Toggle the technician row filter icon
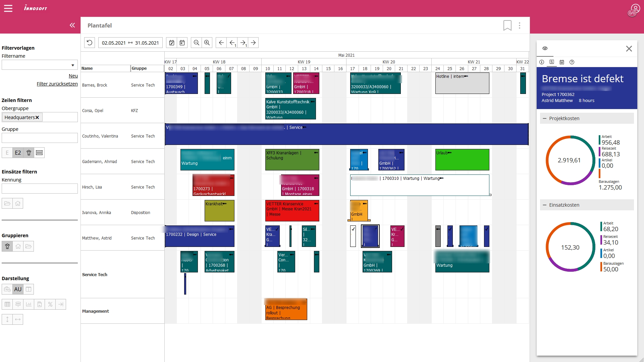The height and width of the screenshot is (362, 644). [x=29, y=153]
